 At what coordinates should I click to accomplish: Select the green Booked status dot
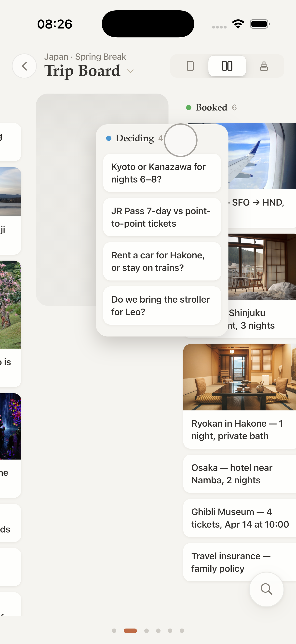(189, 108)
